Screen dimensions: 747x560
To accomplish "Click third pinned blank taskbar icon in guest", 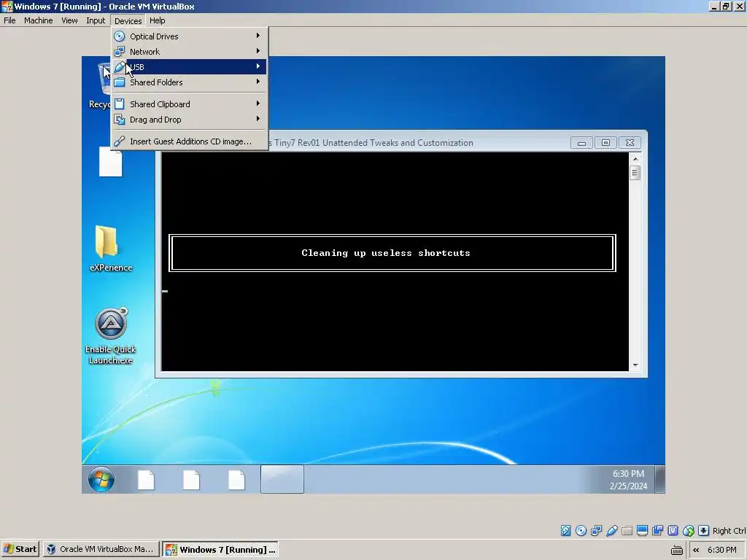I will pos(237,480).
